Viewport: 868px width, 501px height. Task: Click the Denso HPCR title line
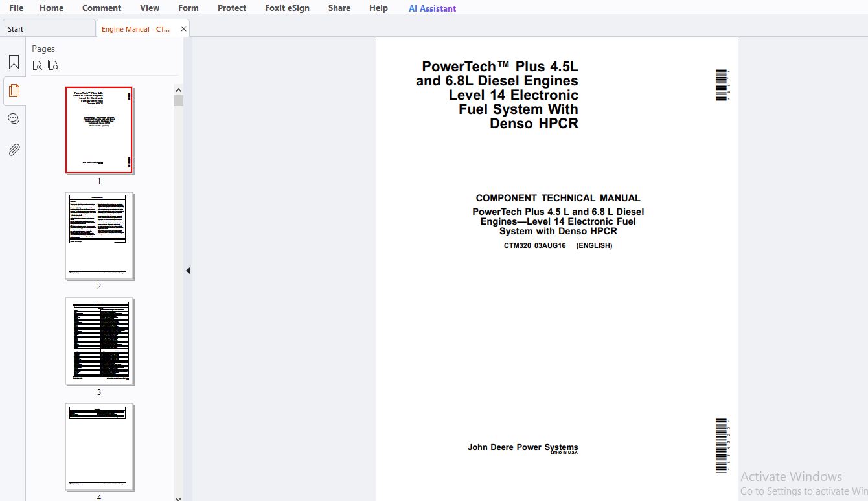(x=534, y=123)
